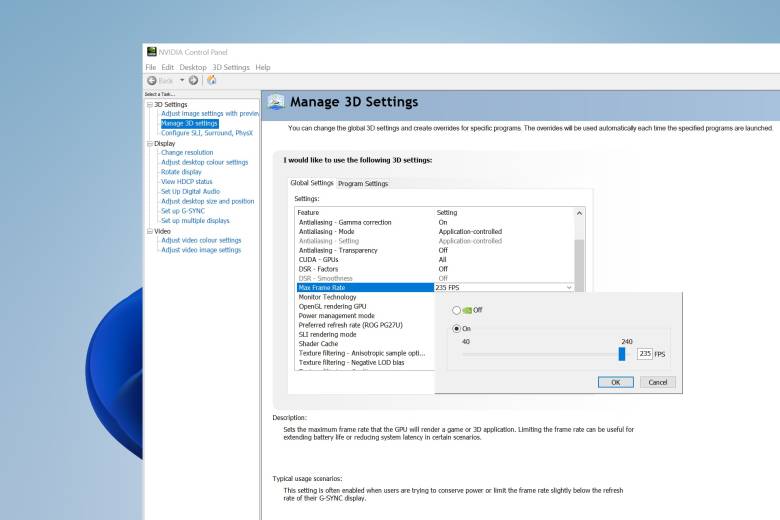Viewport: 780px width, 520px height.
Task: Open Set up G-SYNC page
Action: tap(183, 210)
